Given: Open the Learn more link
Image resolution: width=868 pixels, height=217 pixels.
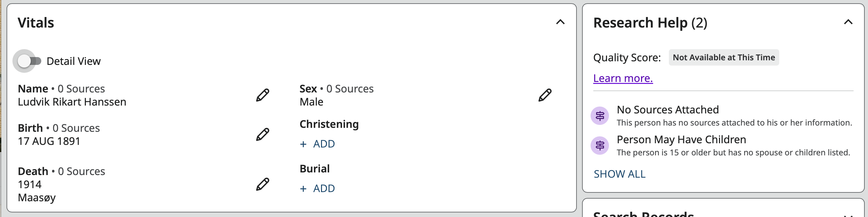Looking at the screenshot, I should [x=623, y=78].
